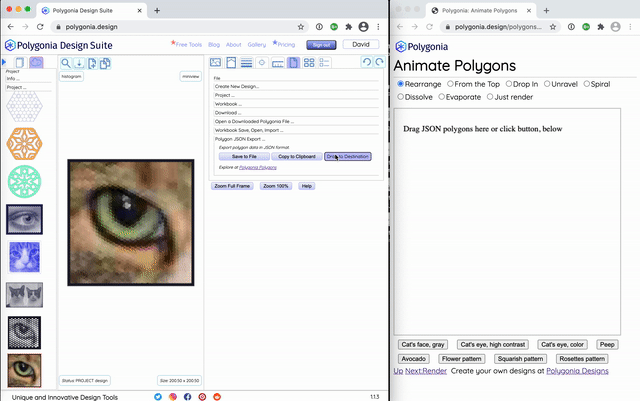Open the Facebook social icon in footer
The width and height of the screenshot is (640, 401).
[187, 397]
